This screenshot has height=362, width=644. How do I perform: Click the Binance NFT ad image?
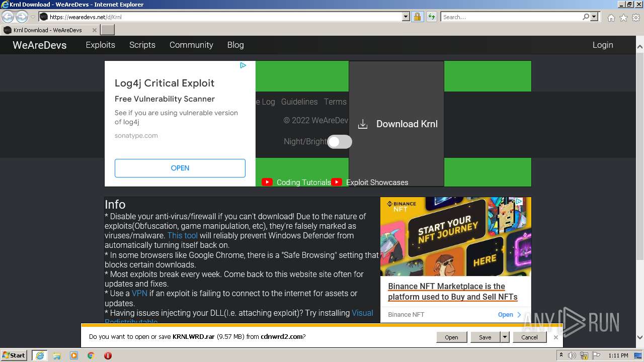(456, 236)
